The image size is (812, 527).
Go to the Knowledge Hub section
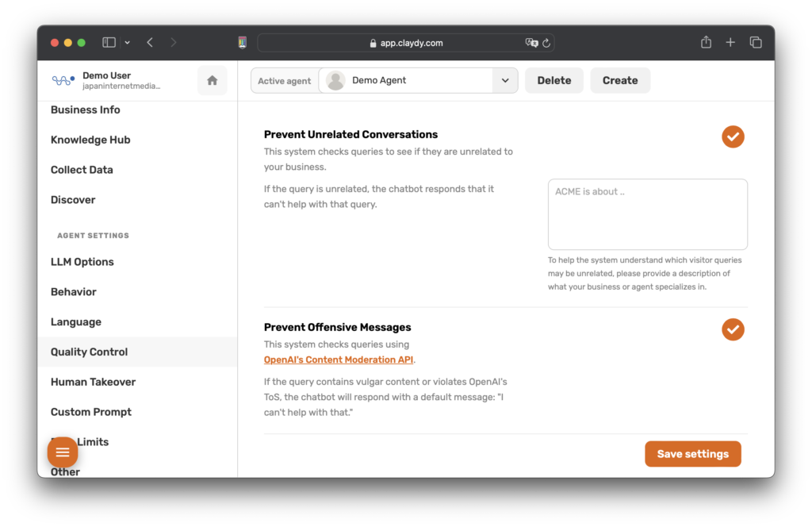[x=90, y=140]
